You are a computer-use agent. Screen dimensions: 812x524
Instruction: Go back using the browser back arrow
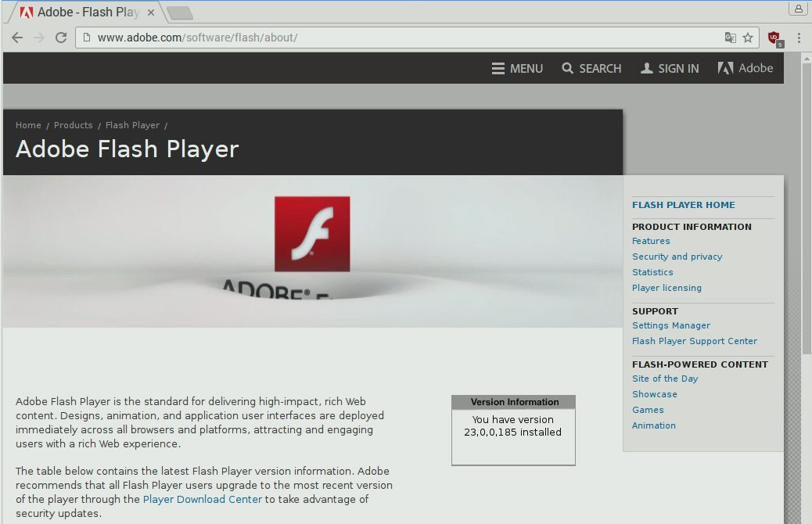click(17, 38)
